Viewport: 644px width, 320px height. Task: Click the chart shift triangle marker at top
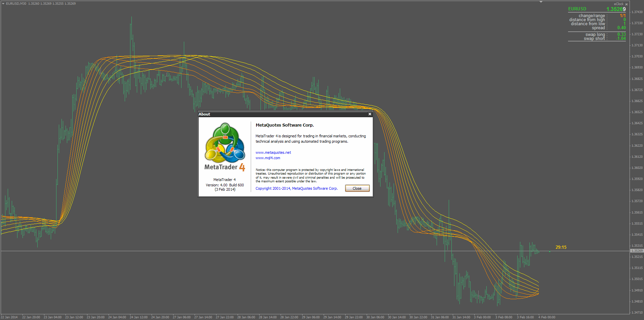point(541,2)
